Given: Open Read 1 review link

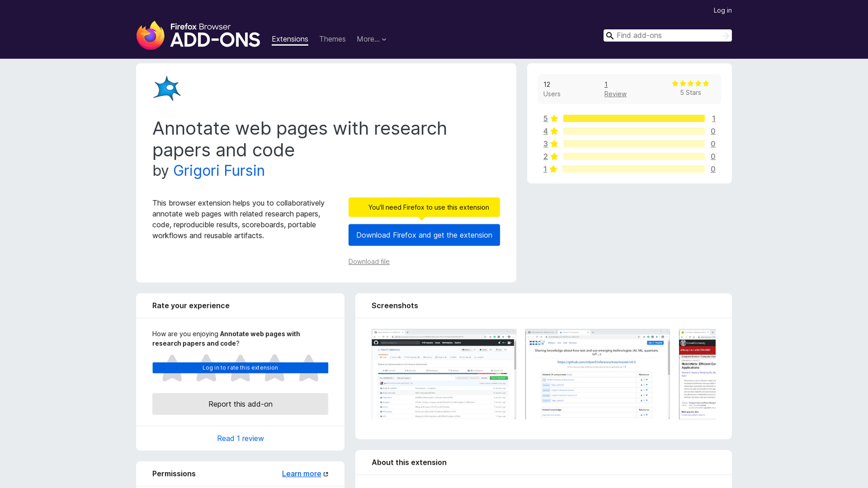Looking at the screenshot, I should click(x=240, y=439).
